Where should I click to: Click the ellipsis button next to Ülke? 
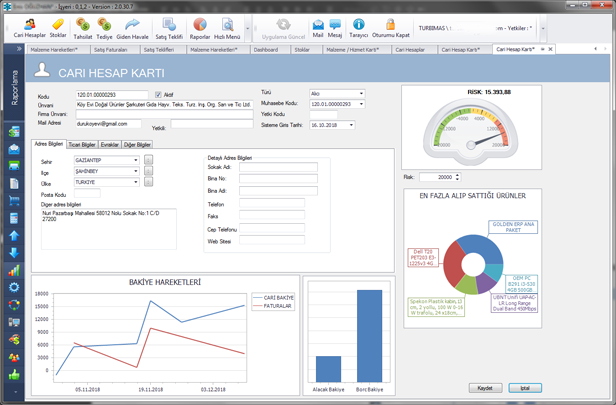pyautogui.click(x=148, y=182)
